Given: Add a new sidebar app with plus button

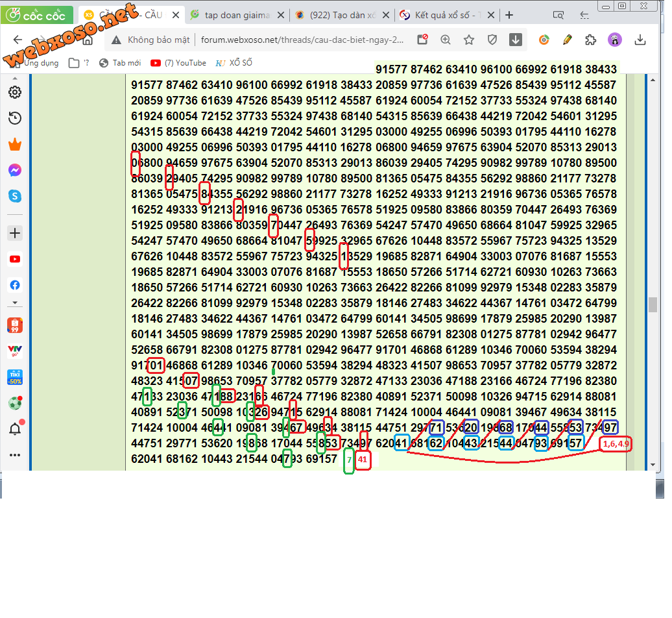Looking at the screenshot, I should tap(14, 233).
